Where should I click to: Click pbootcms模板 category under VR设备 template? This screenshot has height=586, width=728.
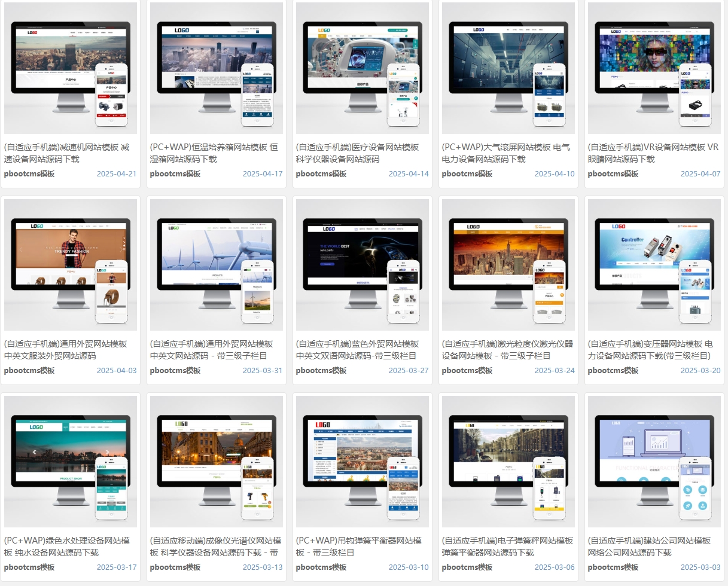click(613, 174)
